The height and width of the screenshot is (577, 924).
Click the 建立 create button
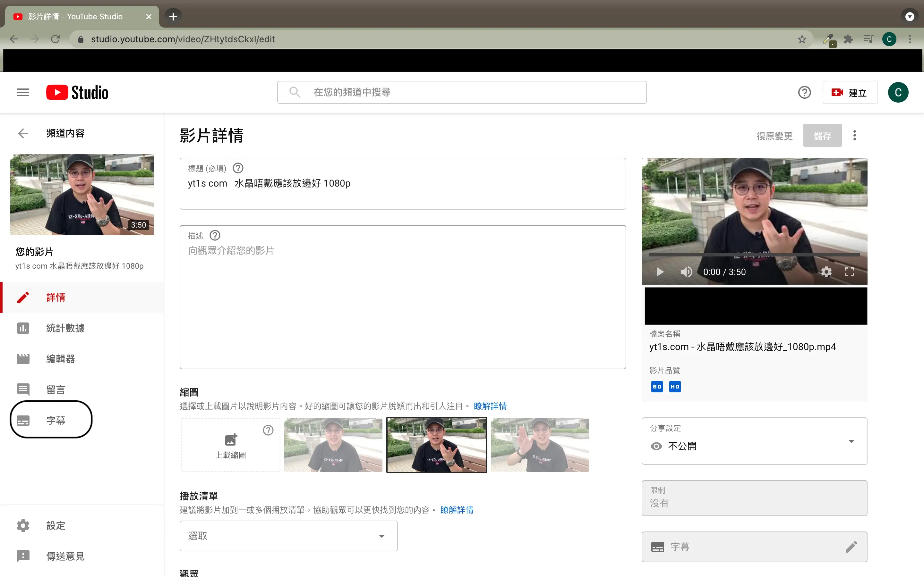pyautogui.click(x=850, y=92)
